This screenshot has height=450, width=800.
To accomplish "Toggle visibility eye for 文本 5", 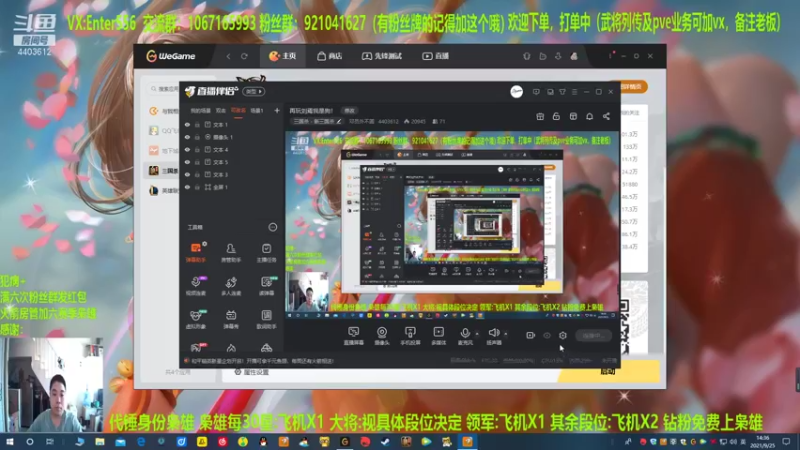I will coord(187,162).
